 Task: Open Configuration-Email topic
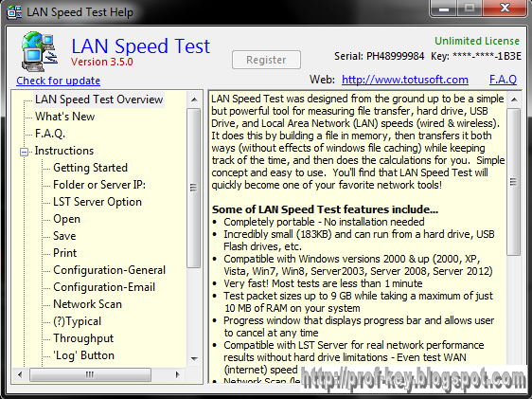pyautogui.click(x=104, y=287)
